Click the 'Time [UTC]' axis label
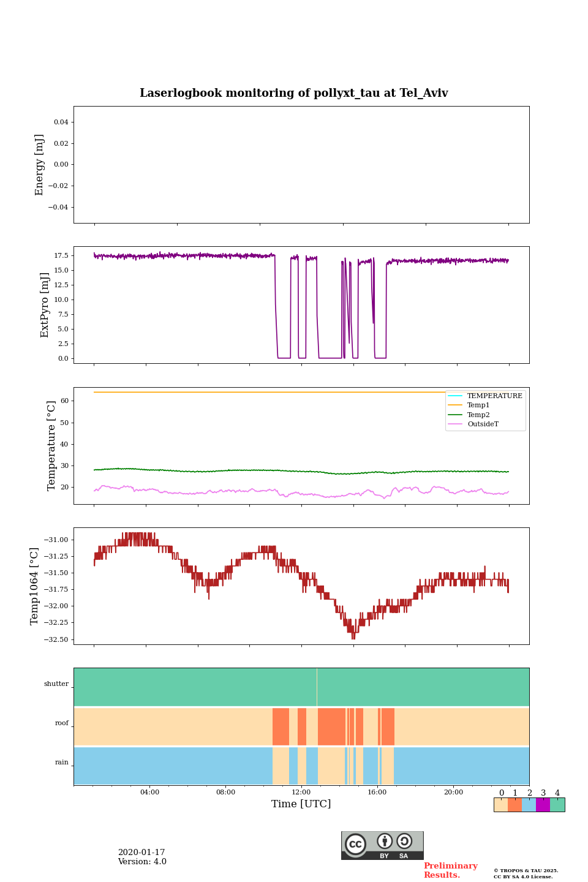Screen dimensions: 588x882 301,804
